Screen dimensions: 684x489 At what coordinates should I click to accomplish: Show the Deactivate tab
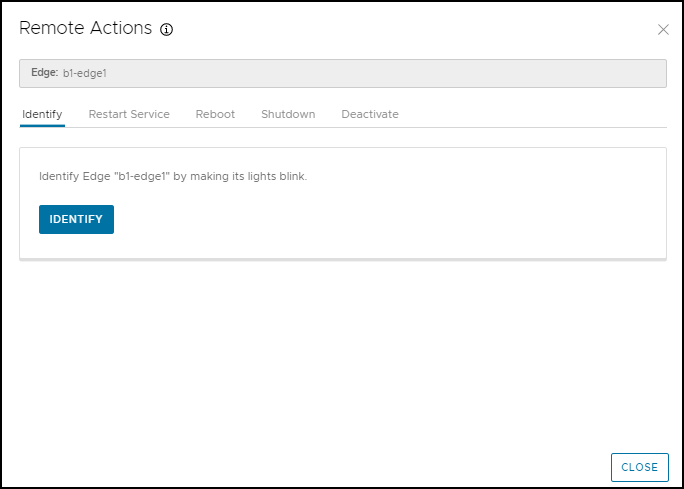[370, 114]
